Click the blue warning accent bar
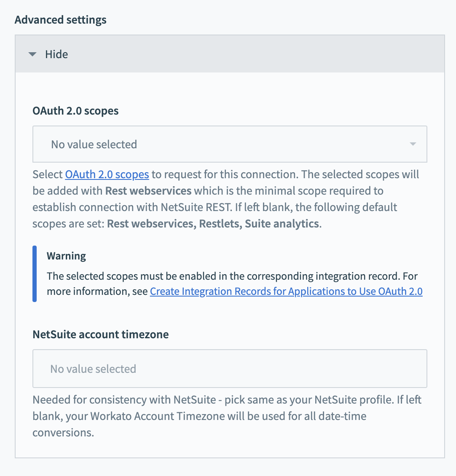 pos(35,274)
